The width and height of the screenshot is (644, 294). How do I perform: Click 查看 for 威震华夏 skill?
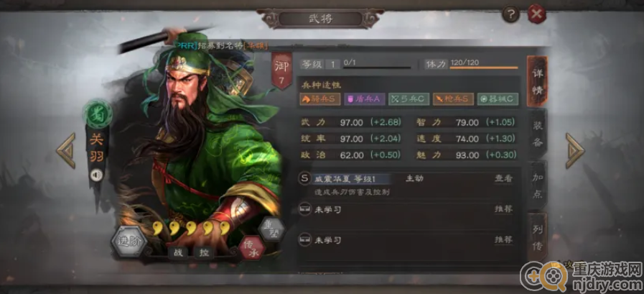click(503, 178)
